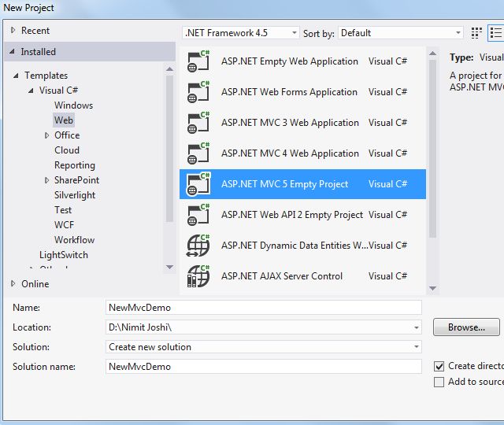Click template list scrollbar down arrow
Image resolution: width=504 pixels, height=425 pixels.
(x=432, y=288)
